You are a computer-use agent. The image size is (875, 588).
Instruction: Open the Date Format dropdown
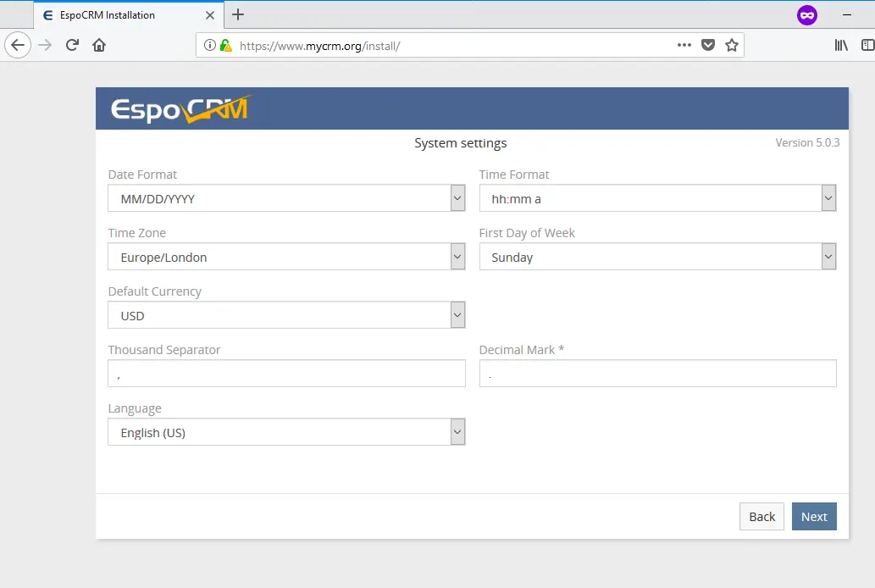(286, 198)
